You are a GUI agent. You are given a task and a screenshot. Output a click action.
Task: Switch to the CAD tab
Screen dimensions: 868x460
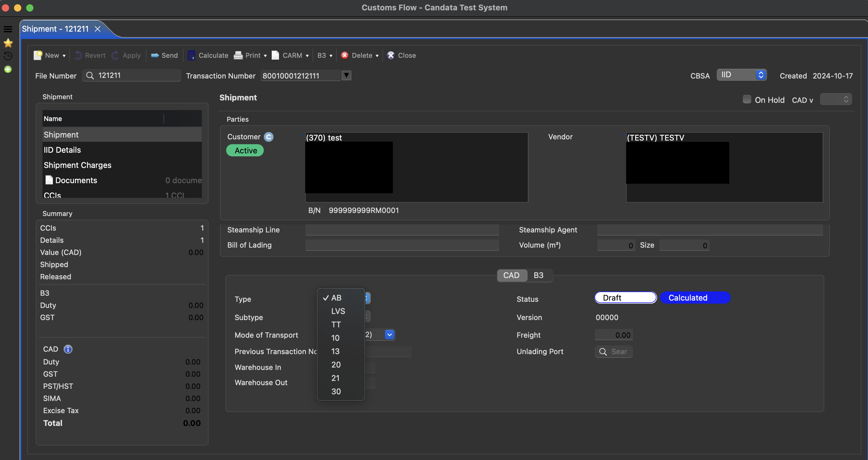pyautogui.click(x=511, y=275)
